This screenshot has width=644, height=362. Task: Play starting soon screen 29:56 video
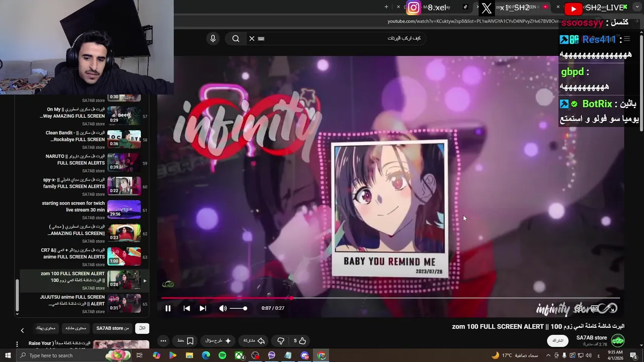[124, 209]
